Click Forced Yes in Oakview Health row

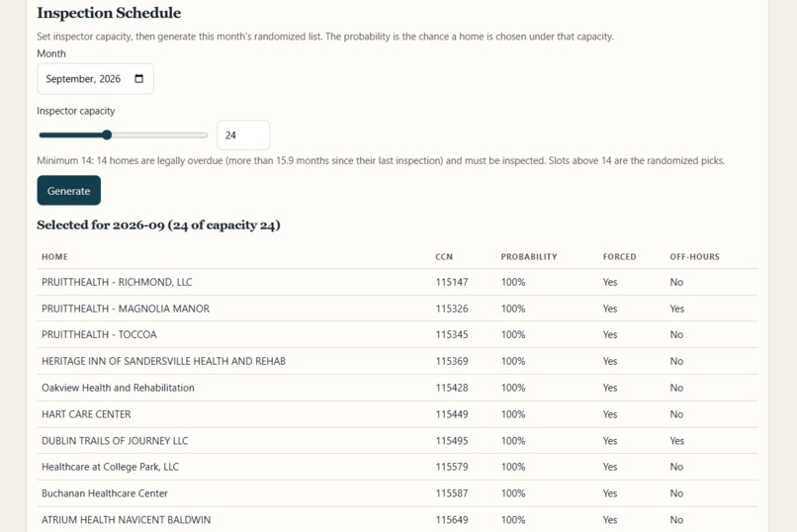point(610,388)
